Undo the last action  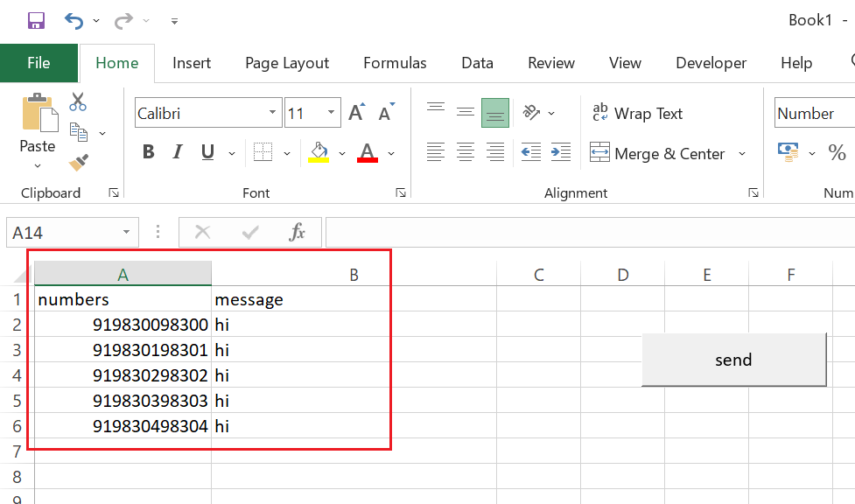(74, 21)
